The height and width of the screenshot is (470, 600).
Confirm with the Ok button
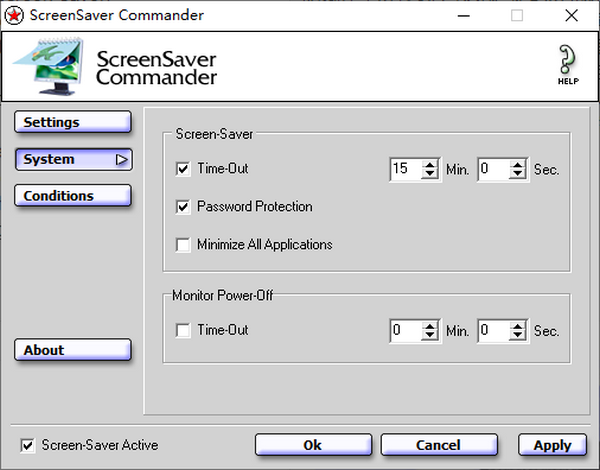[313, 445]
